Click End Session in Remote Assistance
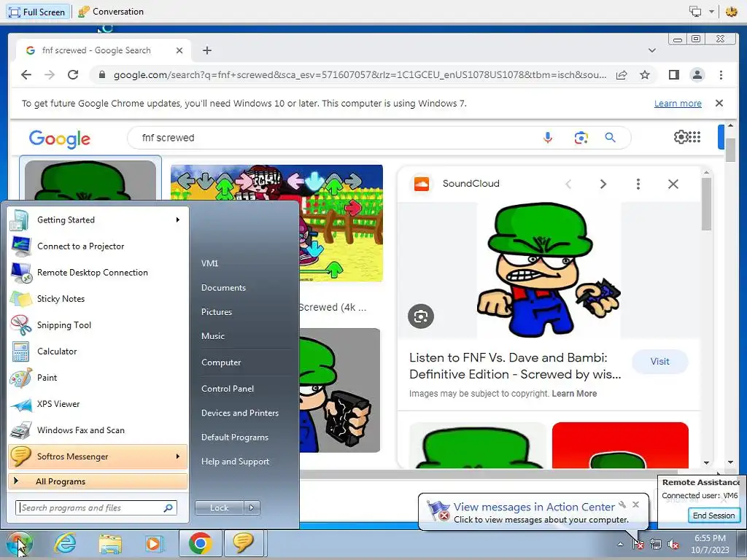Screen dimensions: 747x560 [x=713, y=516]
